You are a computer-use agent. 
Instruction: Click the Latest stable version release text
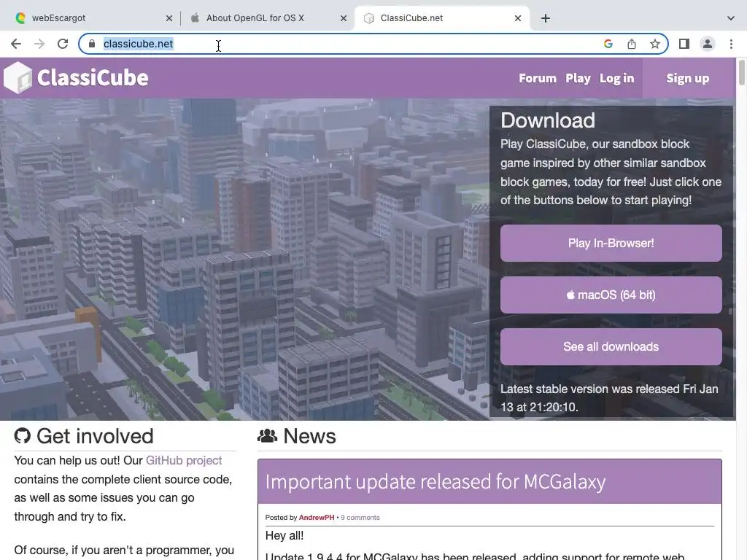click(x=609, y=398)
